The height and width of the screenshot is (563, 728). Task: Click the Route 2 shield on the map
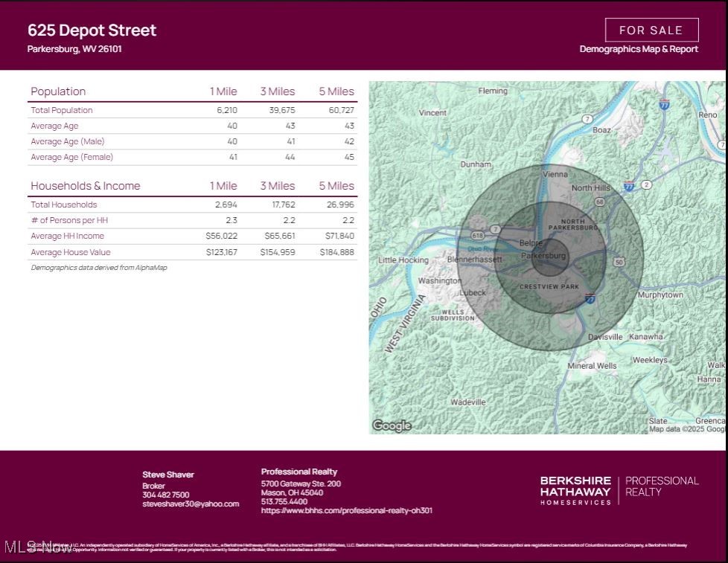click(646, 184)
